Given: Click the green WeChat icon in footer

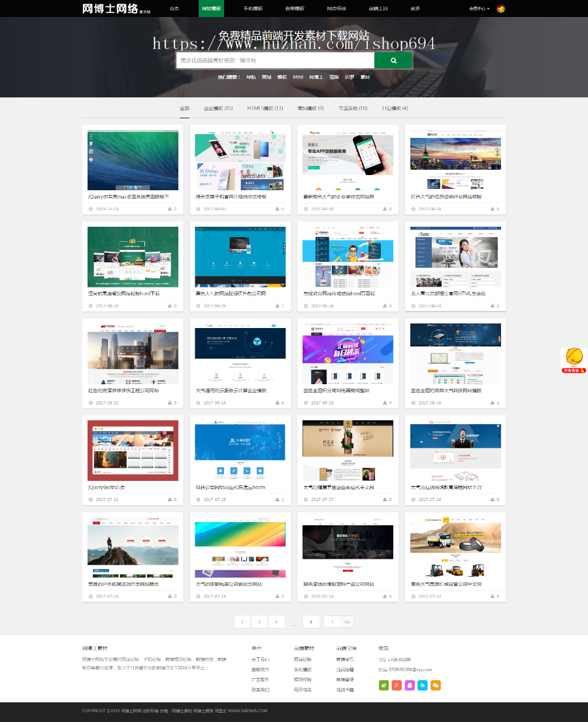Looking at the screenshot, I should 384,685.
